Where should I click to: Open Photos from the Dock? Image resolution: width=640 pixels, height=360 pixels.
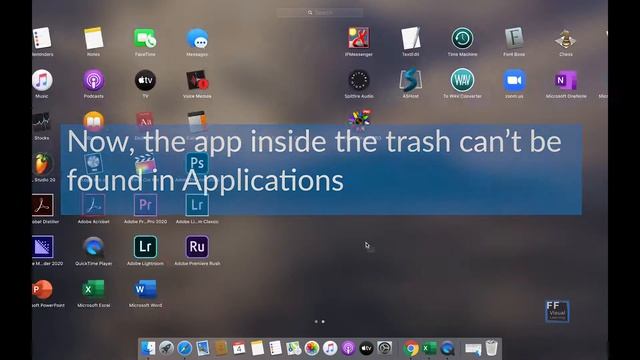click(x=311, y=348)
